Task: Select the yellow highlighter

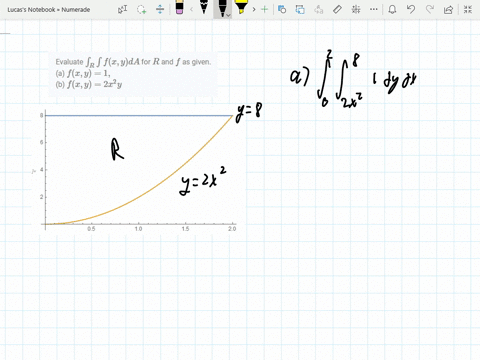Action: tap(241, 7)
